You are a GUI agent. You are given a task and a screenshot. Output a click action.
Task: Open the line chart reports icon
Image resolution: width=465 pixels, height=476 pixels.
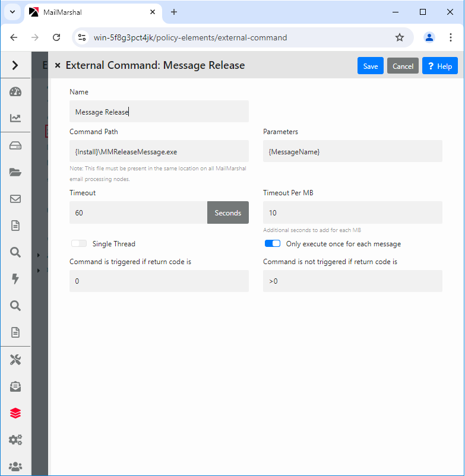click(15, 118)
